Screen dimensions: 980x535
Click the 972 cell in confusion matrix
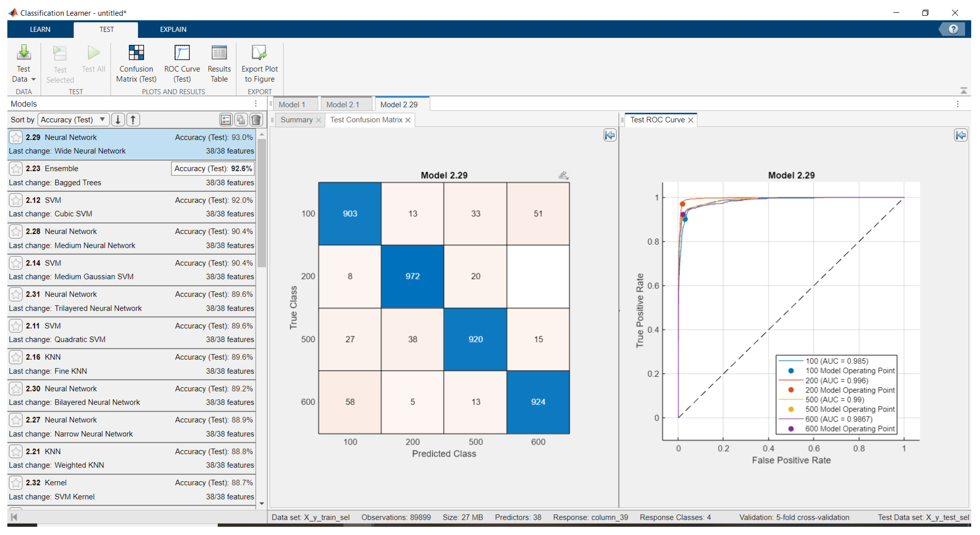[x=412, y=276]
